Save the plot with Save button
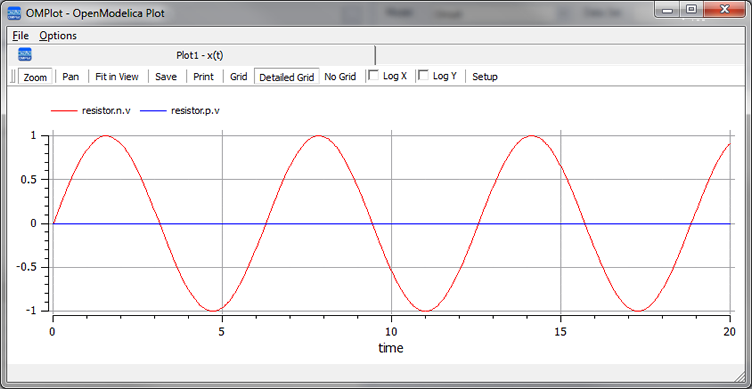This screenshot has height=389, width=752. pos(166,77)
